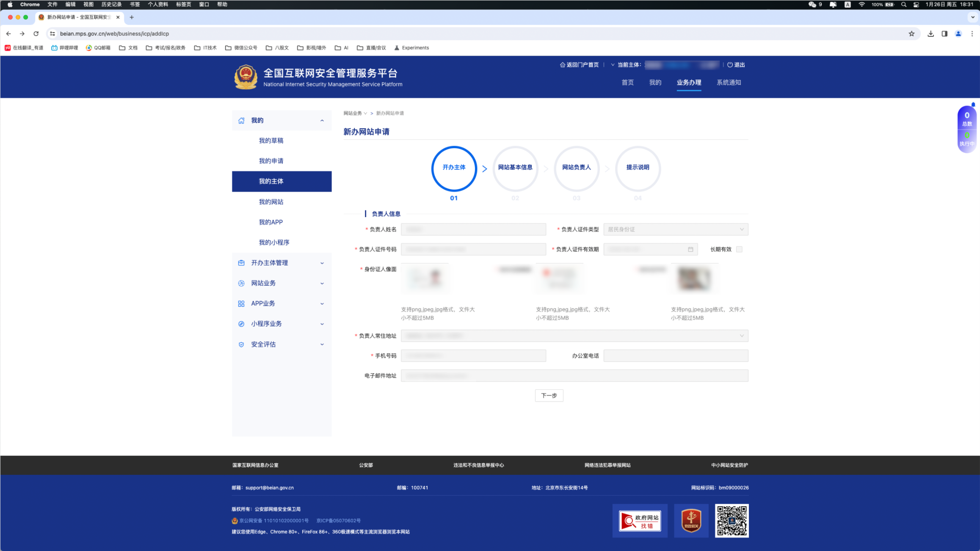This screenshot has width=980, height=551.
Task: Select 我的网站 in the sidebar
Action: coord(271,202)
